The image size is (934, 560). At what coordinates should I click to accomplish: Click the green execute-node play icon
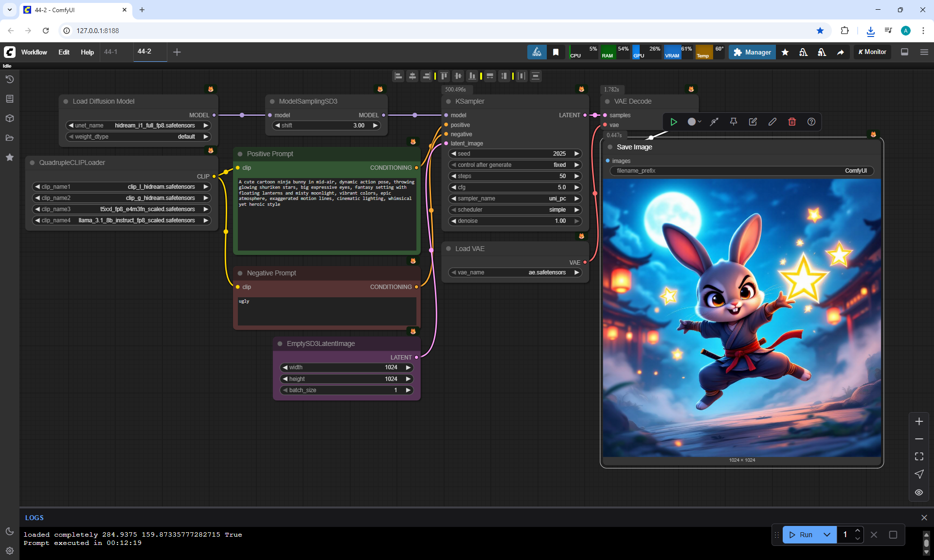[x=674, y=122]
